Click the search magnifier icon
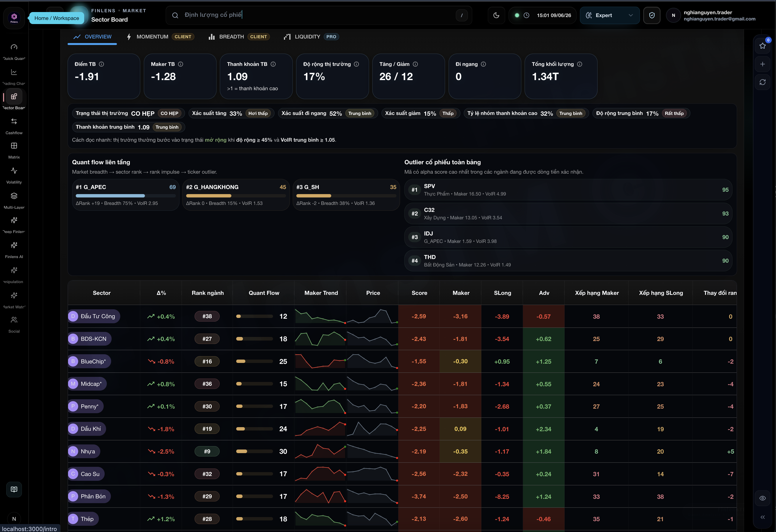776x532 pixels. point(175,15)
